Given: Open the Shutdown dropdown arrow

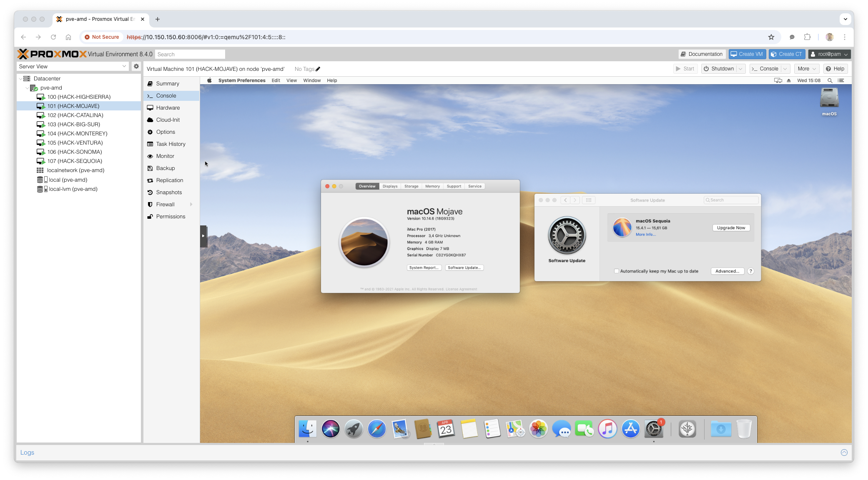Looking at the screenshot, I should 740,69.
